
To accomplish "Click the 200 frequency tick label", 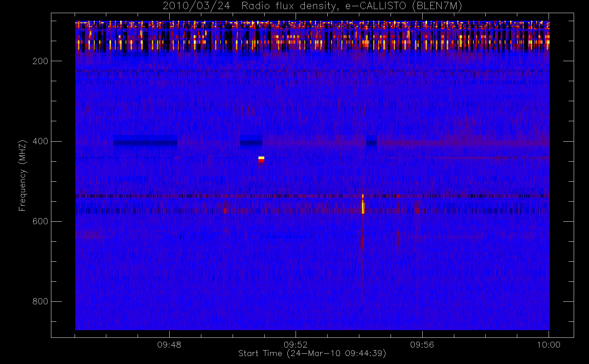I will (40, 61).
